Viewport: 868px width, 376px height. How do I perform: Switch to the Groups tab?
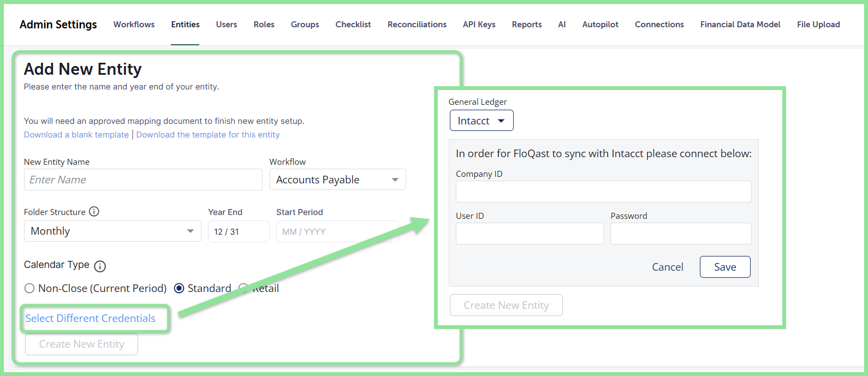[x=305, y=25]
